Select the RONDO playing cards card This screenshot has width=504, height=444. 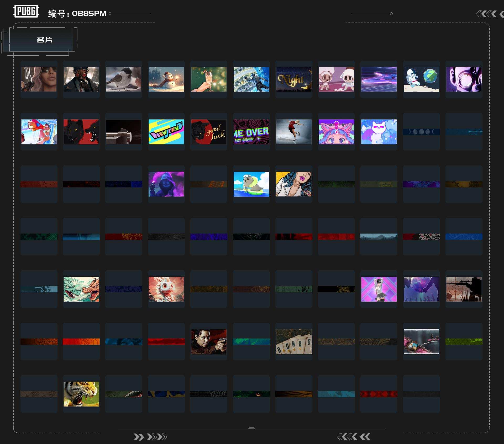pos(294,341)
